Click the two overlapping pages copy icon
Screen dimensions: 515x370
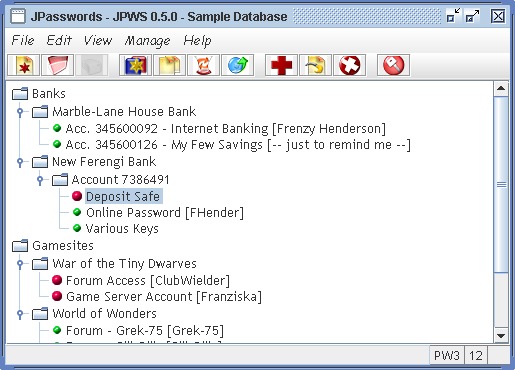170,65
